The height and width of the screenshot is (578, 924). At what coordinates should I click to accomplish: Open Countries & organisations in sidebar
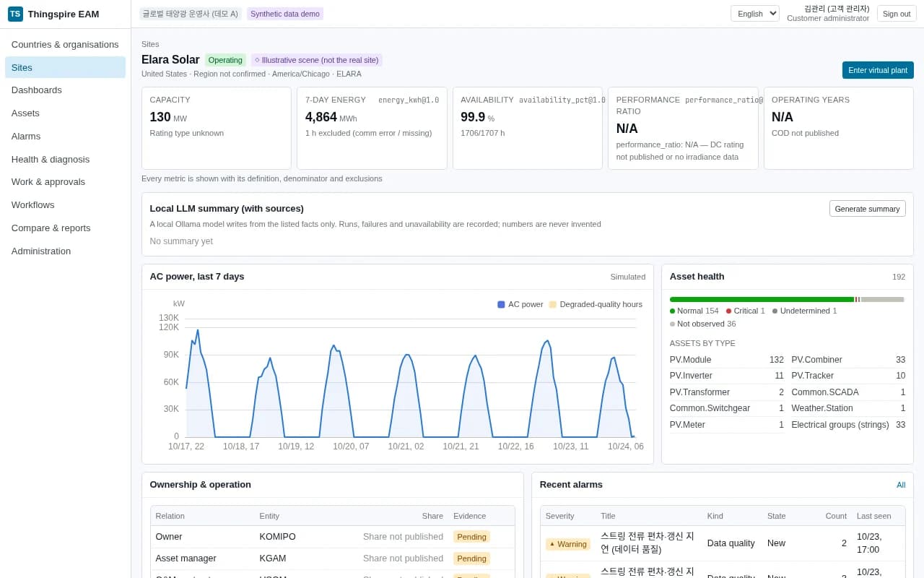tap(65, 44)
